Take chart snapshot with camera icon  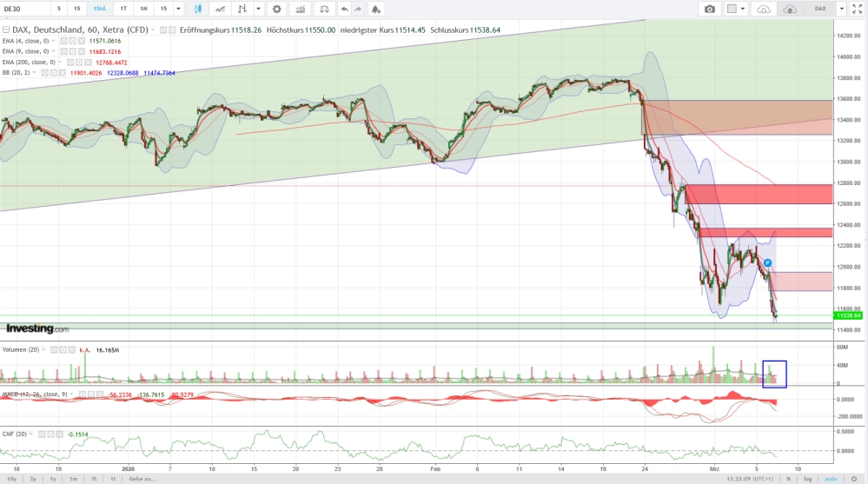click(710, 9)
